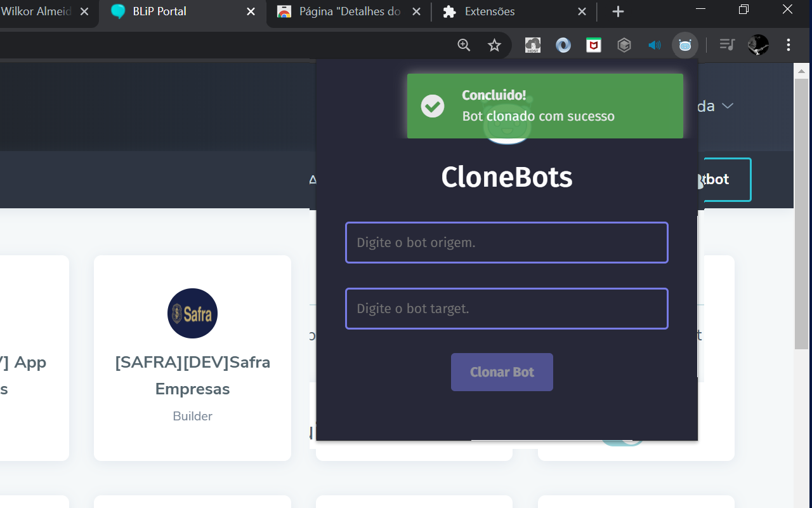
Task: Open the Chrome three-dot menu
Action: [x=788, y=45]
